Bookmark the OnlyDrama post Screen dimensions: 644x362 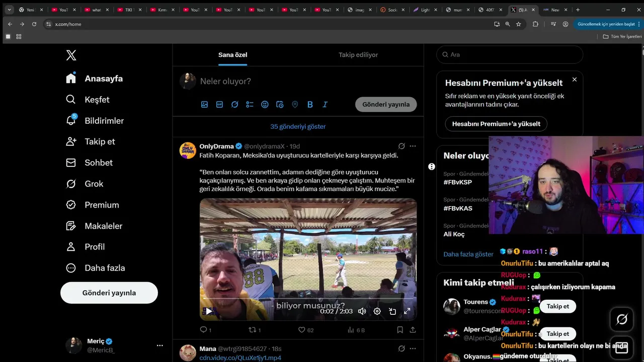pyautogui.click(x=400, y=330)
